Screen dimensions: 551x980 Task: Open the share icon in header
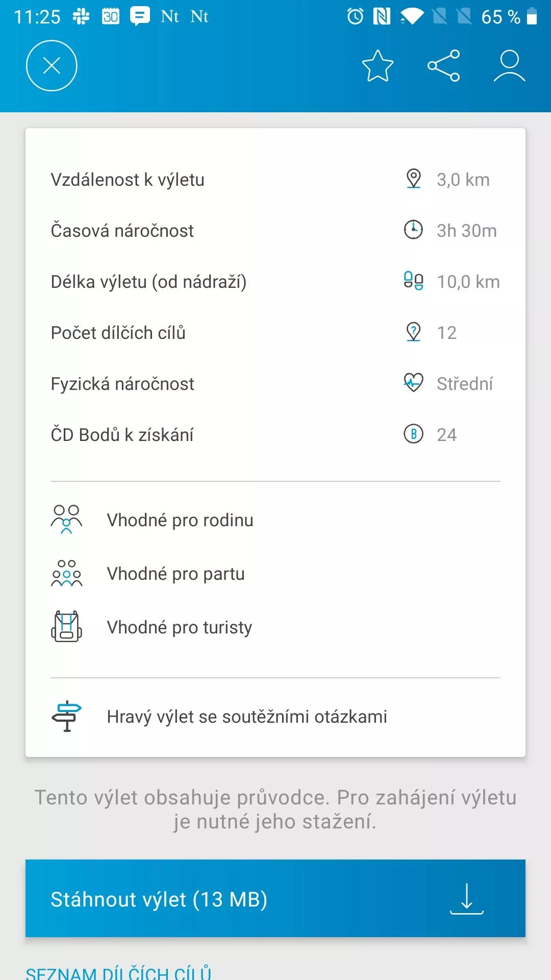tap(443, 66)
